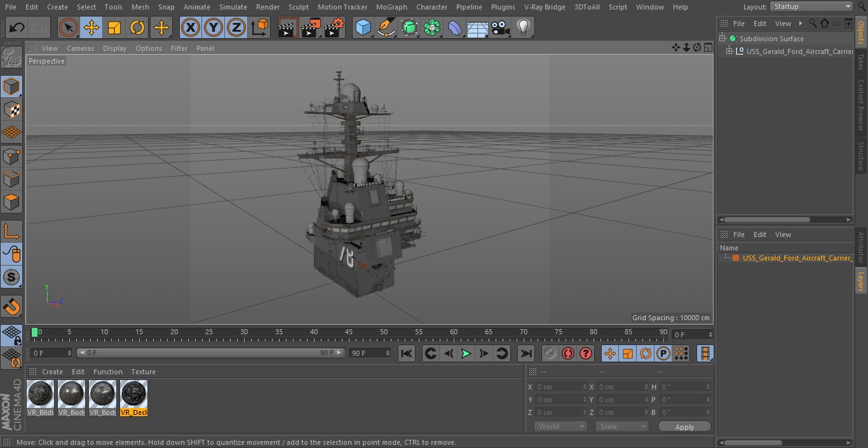Activate the Rotate tool in top toolbar
868x448 pixels.
(x=137, y=27)
